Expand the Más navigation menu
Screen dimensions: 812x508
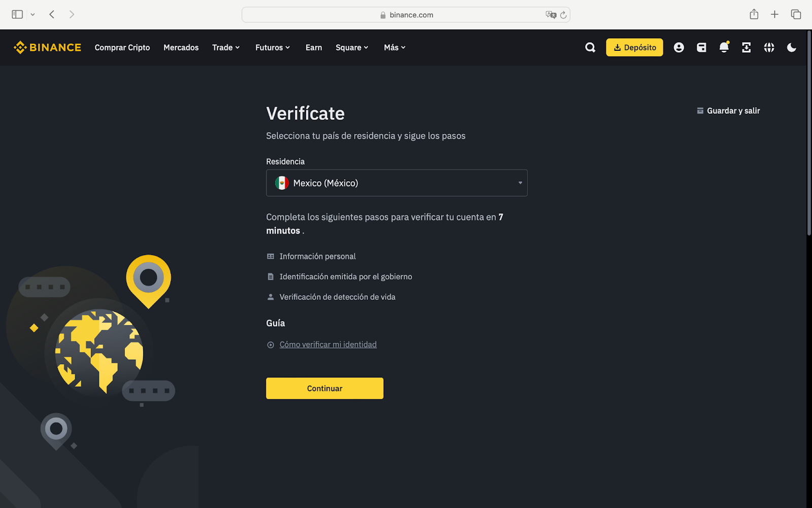pyautogui.click(x=394, y=47)
